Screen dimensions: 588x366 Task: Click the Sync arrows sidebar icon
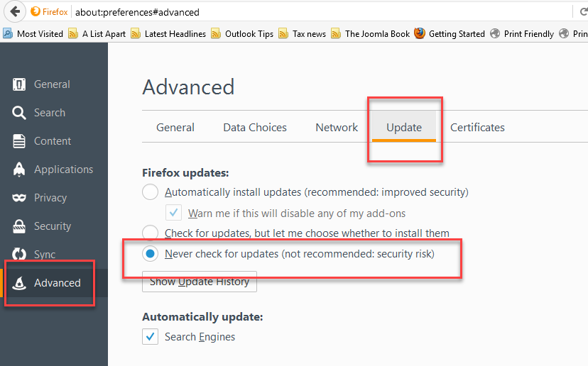[x=19, y=255]
